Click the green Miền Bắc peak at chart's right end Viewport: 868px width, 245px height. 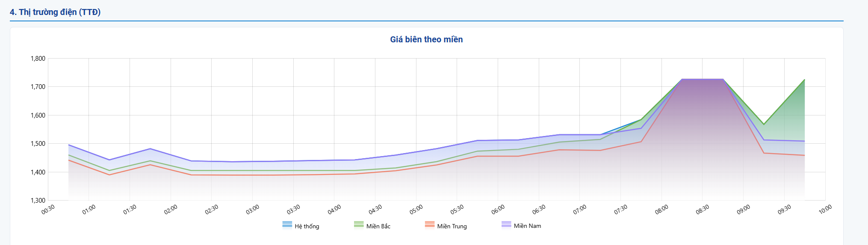(804, 80)
